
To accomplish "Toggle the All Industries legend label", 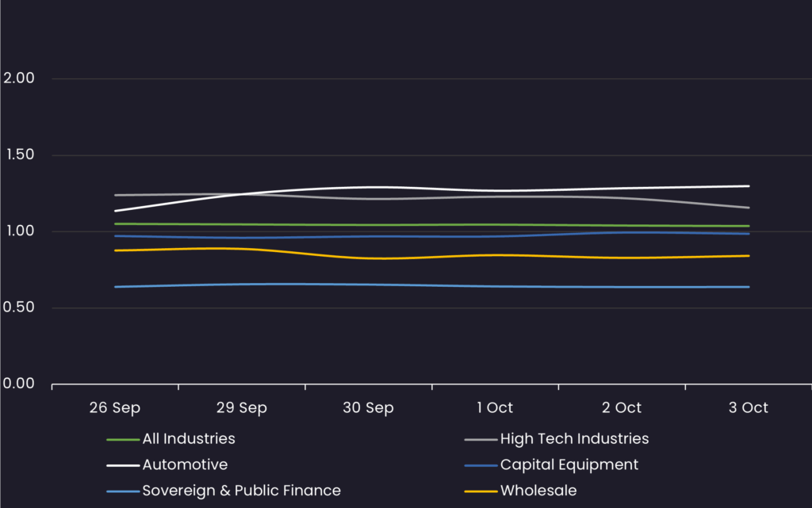I will point(189,438).
